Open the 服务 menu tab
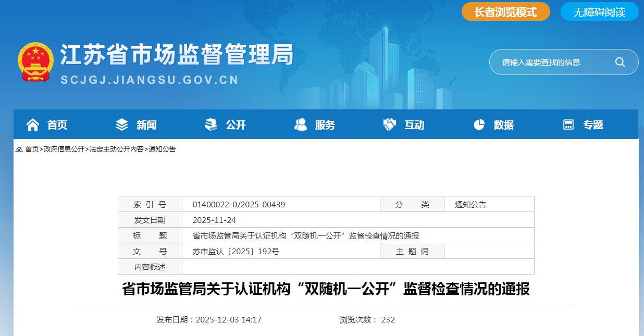This screenshot has width=644, height=336. coord(325,125)
